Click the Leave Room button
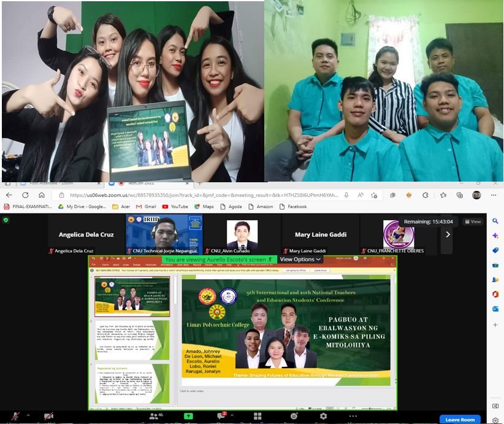This screenshot has height=424, width=504. point(460,420)
